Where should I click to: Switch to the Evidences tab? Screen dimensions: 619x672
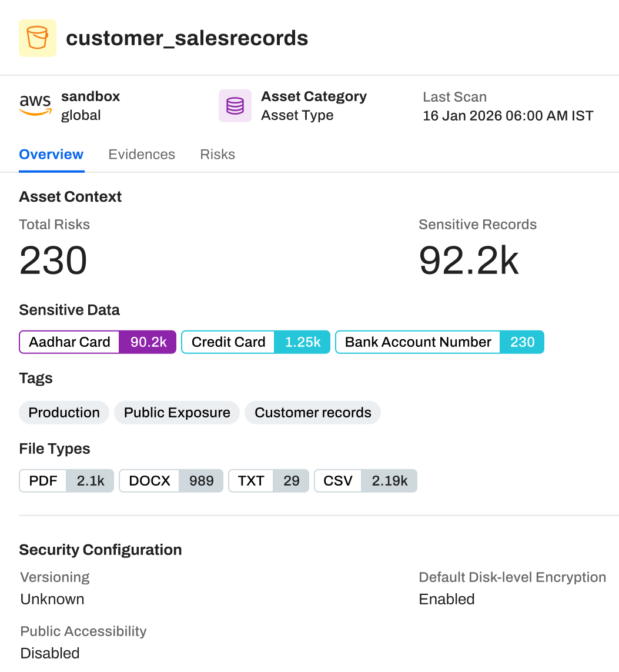point(141,154)
